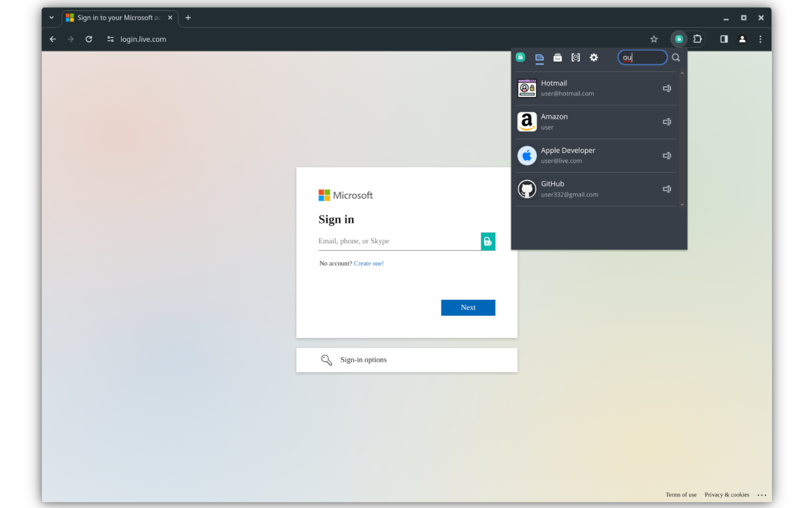Viewport: 812px width, 508px height.
Task: Focus the 'Email, phone, or Skype' field
Action: [x=399, y=241]
